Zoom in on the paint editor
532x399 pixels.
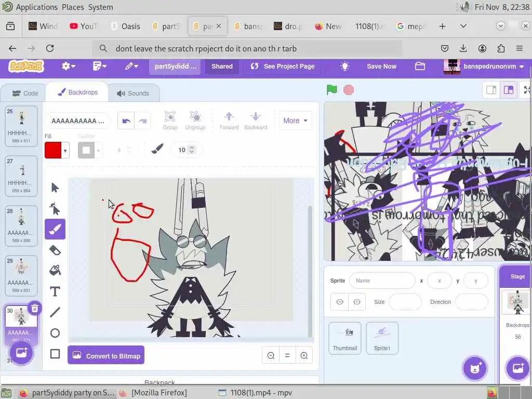[x=304, y=355]
